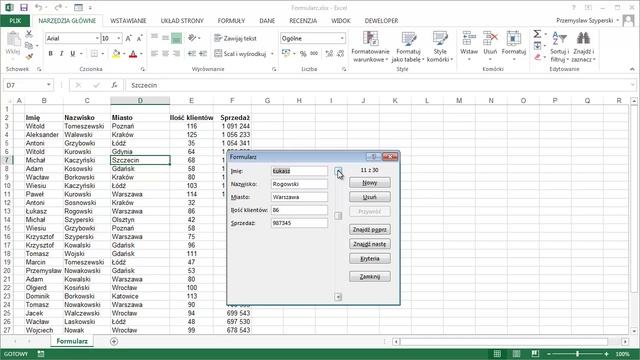
Task: Open Formatowanie warunkowe conditional formatting
Action: (370, 47)
